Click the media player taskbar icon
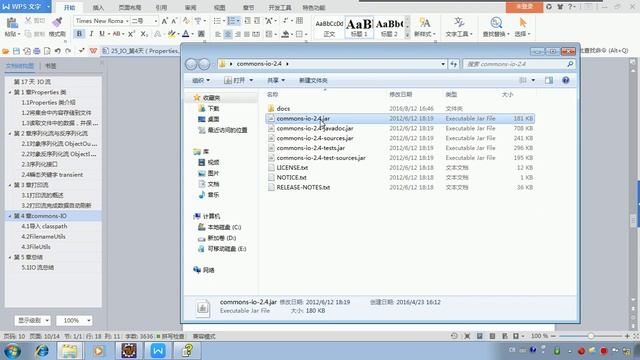 99,351
